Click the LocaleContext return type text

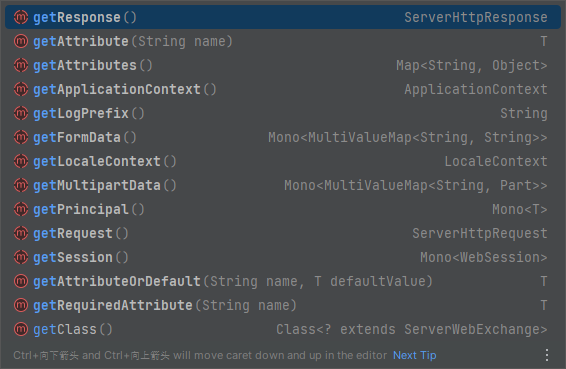tap(496, 161)
